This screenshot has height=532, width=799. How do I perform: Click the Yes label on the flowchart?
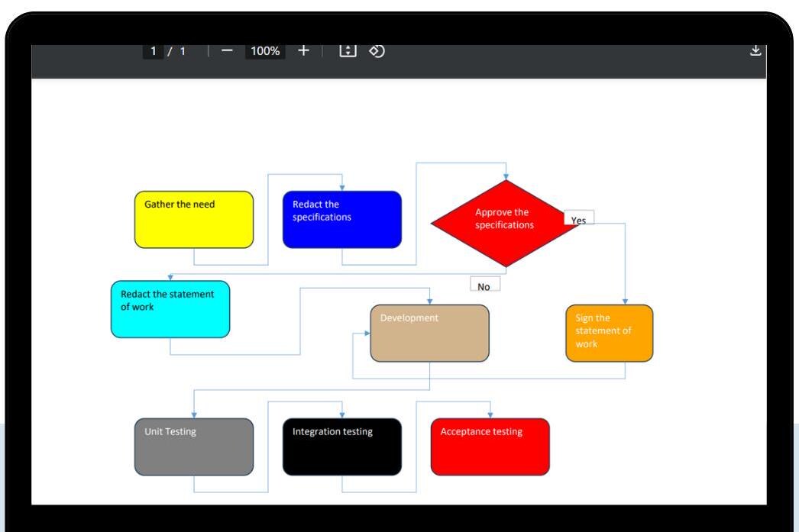577,218
